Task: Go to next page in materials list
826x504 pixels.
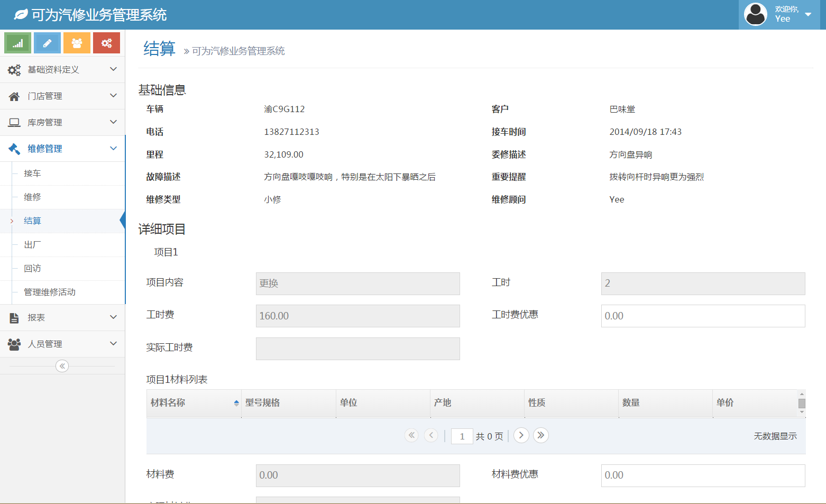Action: [521, 435]
